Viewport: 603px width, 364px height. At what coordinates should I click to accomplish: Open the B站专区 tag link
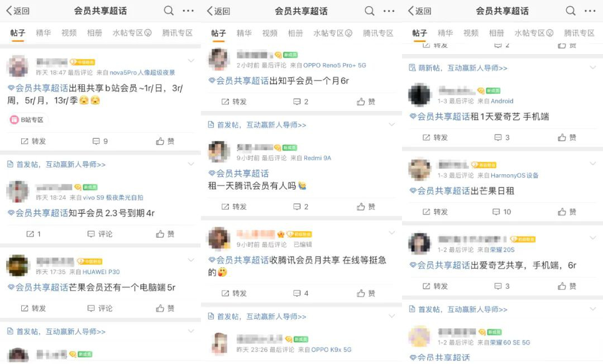click(x=28, y=120)
